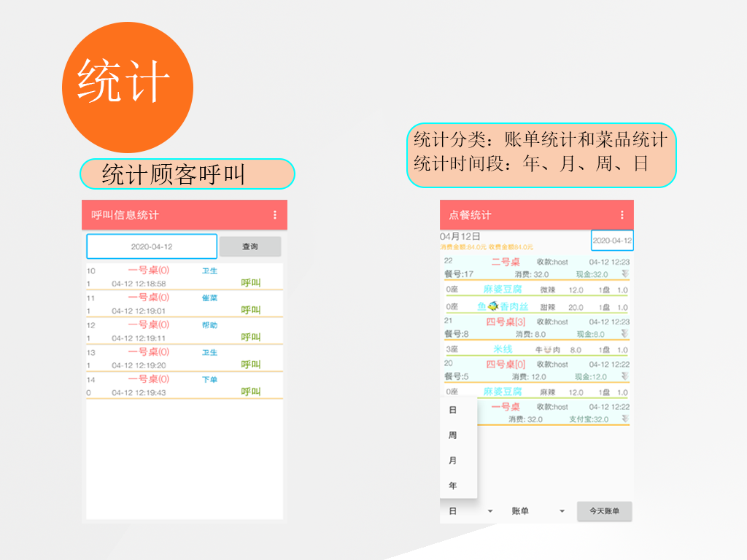Click the 催菜 call record row
The image size is (747, 560).
pos(184,303)
